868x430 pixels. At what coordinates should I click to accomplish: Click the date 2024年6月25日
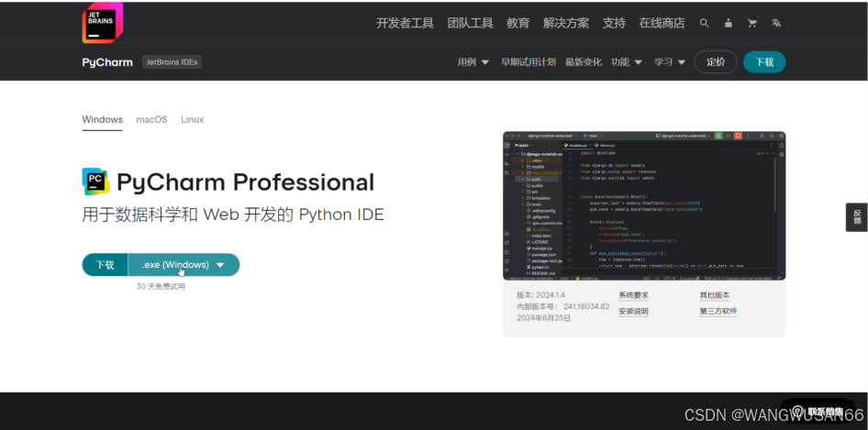point(543,318)
